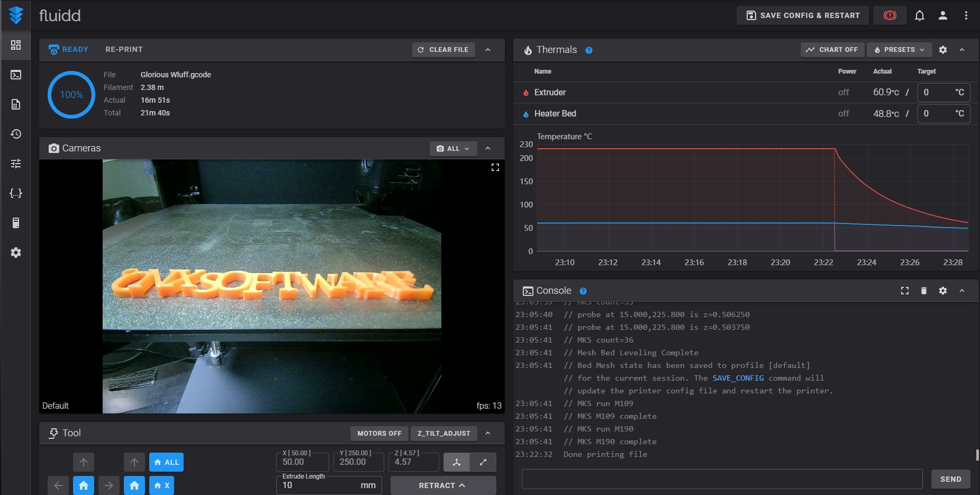Expand console to fullscreen

pyautogui.click(x=905, y=291)
